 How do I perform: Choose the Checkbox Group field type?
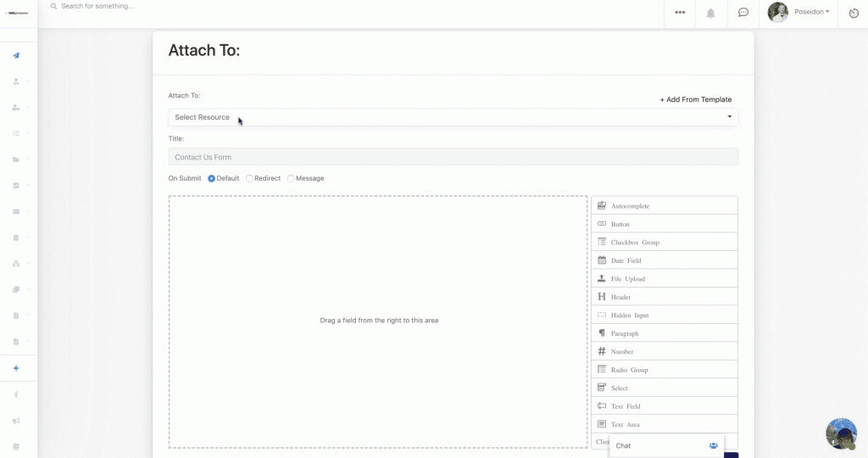click(665, 242)
